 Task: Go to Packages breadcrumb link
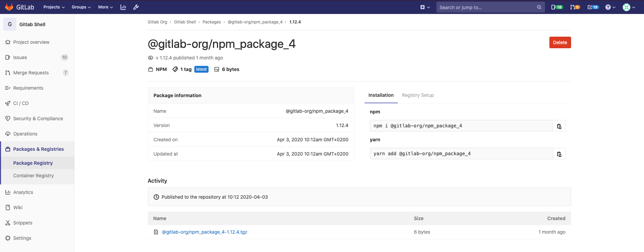[x=212, y=22]
